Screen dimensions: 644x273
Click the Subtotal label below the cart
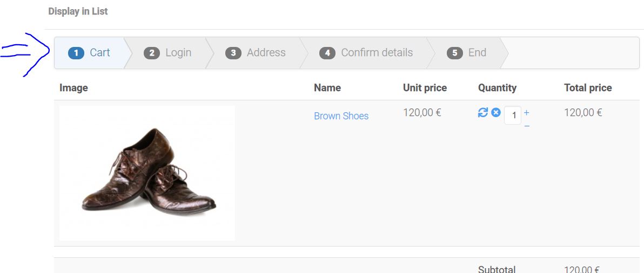[x=497, y=269]
